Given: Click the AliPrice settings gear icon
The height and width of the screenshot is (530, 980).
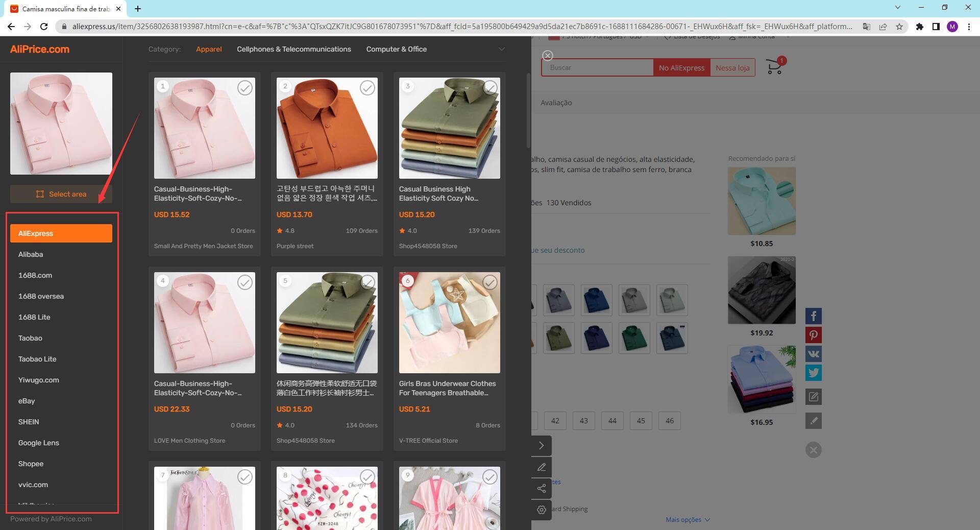Looking at the screenshot, I should coord(542,510).
